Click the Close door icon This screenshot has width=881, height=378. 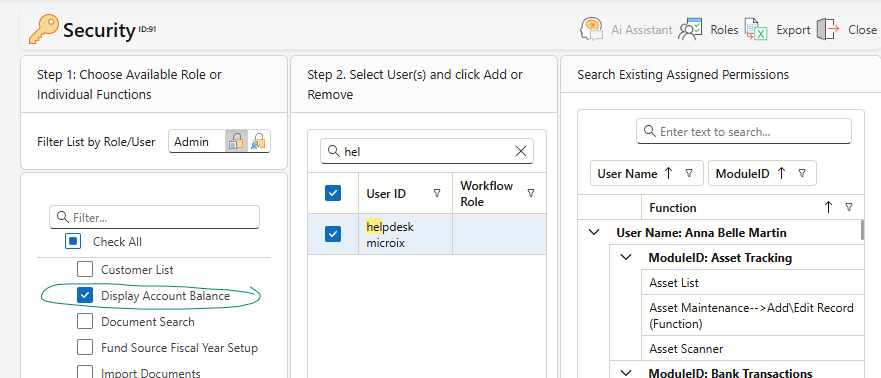click(828, 29)
